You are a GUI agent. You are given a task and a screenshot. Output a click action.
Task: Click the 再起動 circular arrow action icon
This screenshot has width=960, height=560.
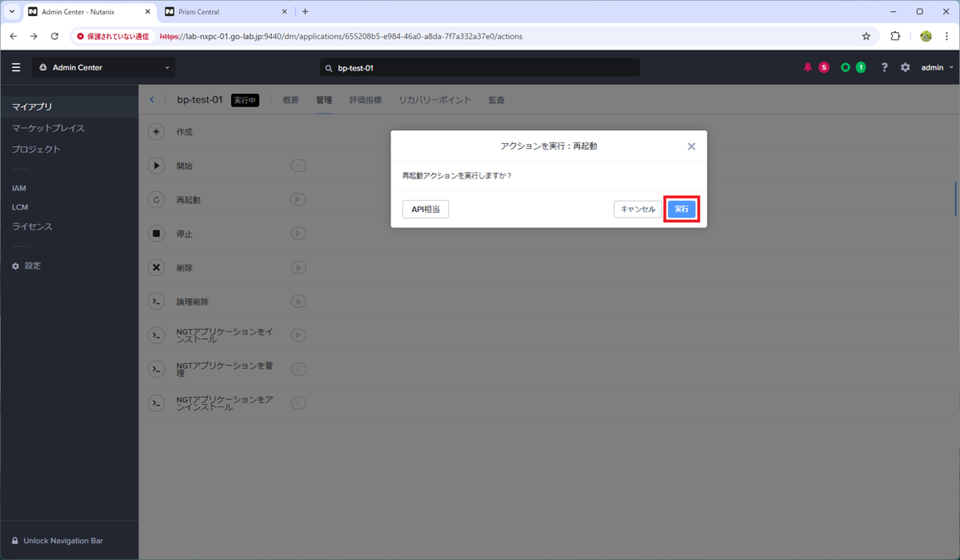tap(157, 200)
